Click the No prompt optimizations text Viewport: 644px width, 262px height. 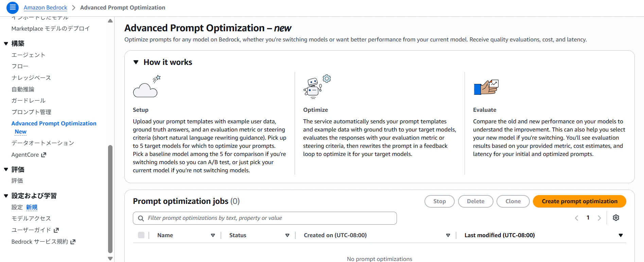pos(379,259)
